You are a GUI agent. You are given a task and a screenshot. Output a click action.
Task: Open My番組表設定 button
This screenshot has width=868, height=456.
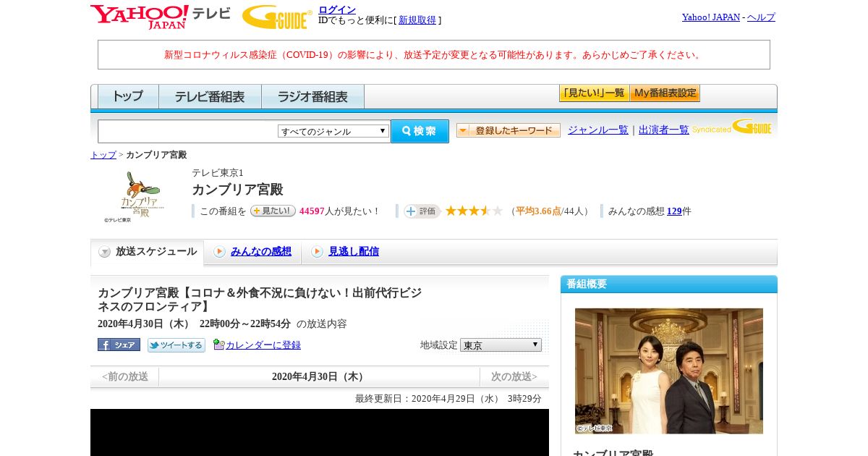point(665,93)
